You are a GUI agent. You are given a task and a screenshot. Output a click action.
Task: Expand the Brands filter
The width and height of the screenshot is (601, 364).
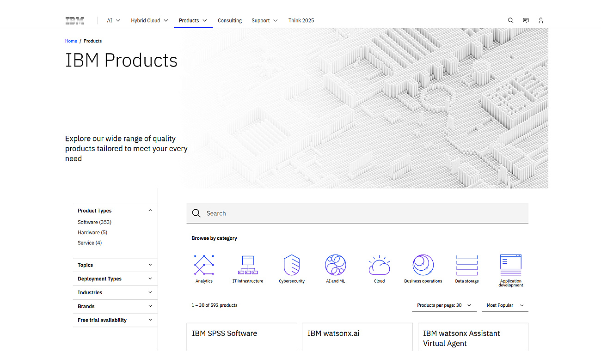tap(115, 306)
